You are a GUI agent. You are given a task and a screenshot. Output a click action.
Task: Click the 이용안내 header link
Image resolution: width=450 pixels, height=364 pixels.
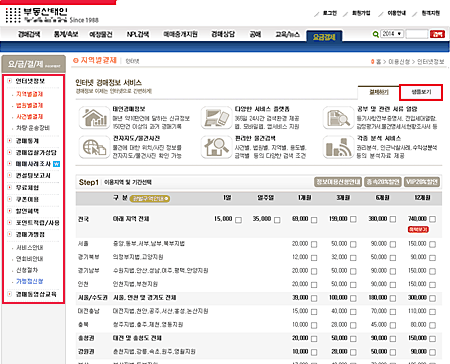(x=397, y=13)
